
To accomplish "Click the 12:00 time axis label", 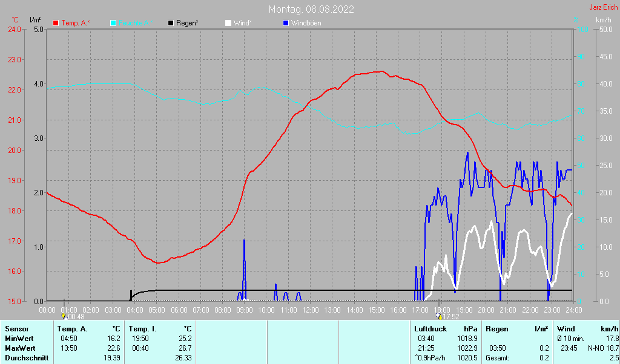I will pyautogui.click(x=310, y=310).
